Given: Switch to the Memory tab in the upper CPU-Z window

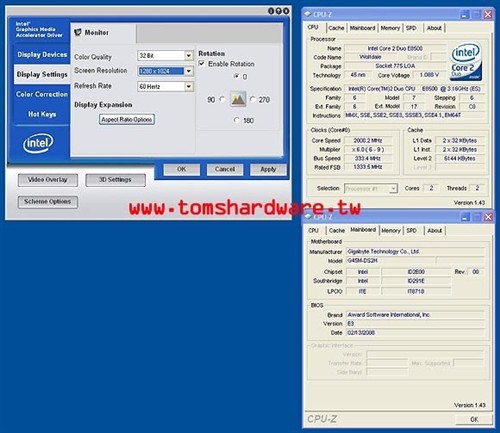Looking at the screenshot, I should (x=390, y=28).
